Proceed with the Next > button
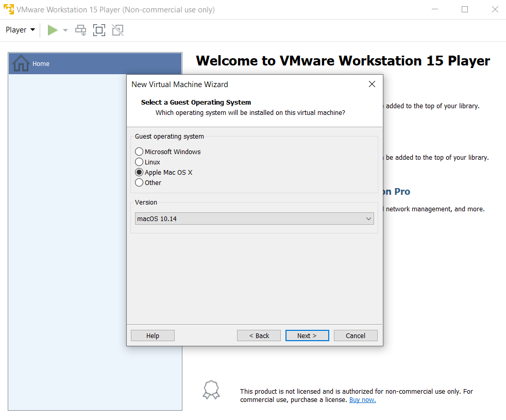Image resolution: width=506 pixels, height=420 pixels. tap(307, 335)
